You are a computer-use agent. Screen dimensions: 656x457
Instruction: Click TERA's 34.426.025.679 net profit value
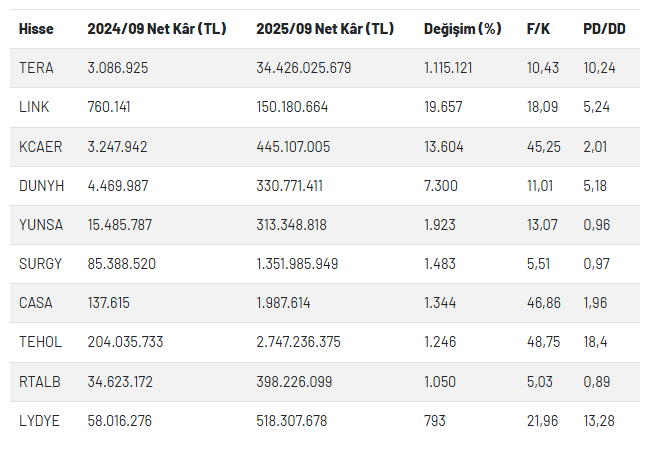click(317, 67)
